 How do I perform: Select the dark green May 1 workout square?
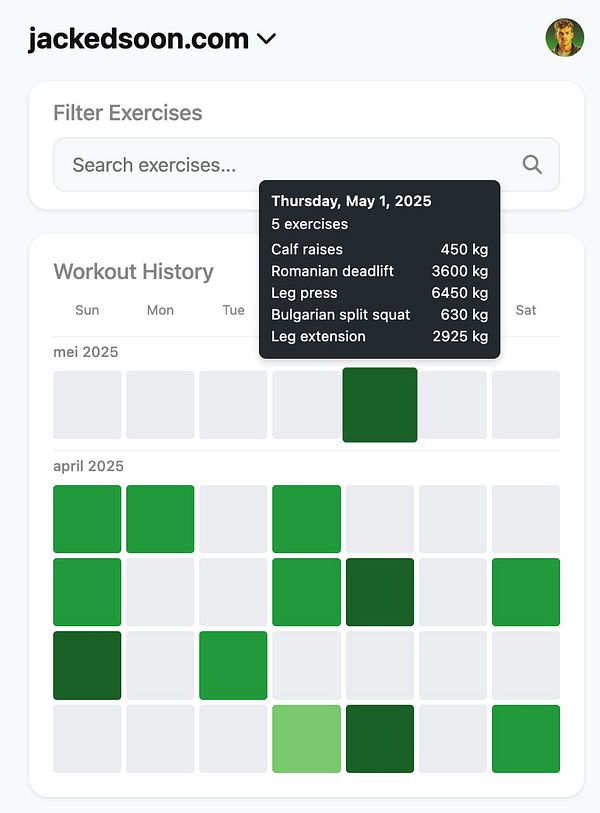pos(380,405)
